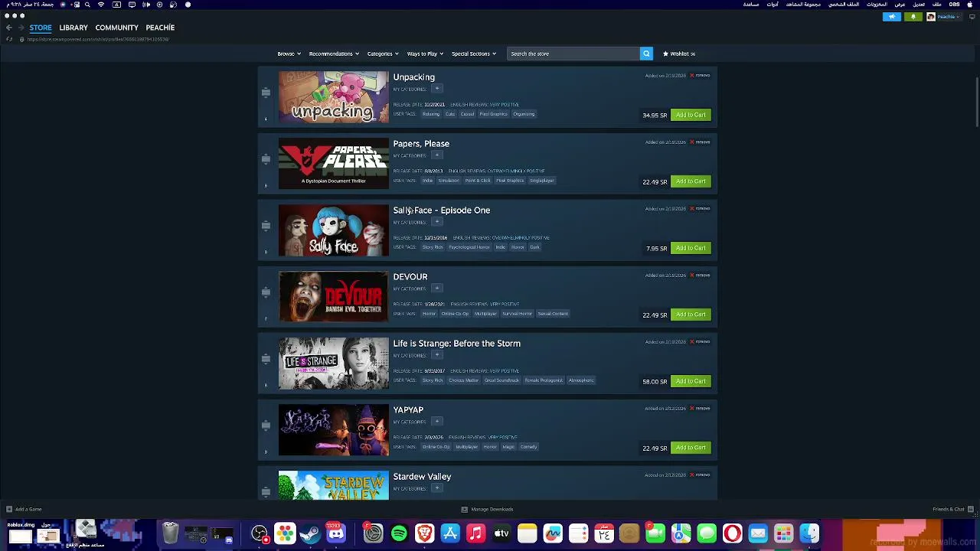Switch to the COMMUNITY tab

tap(116, 28)
